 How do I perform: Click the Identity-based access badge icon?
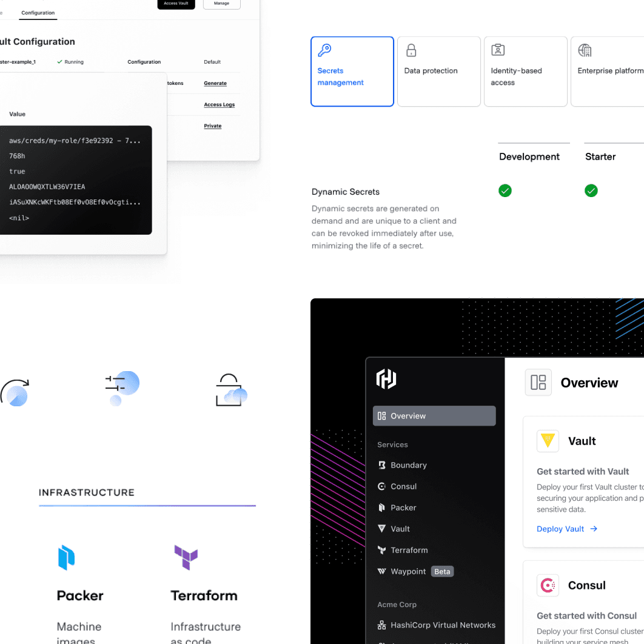[498, 50]
